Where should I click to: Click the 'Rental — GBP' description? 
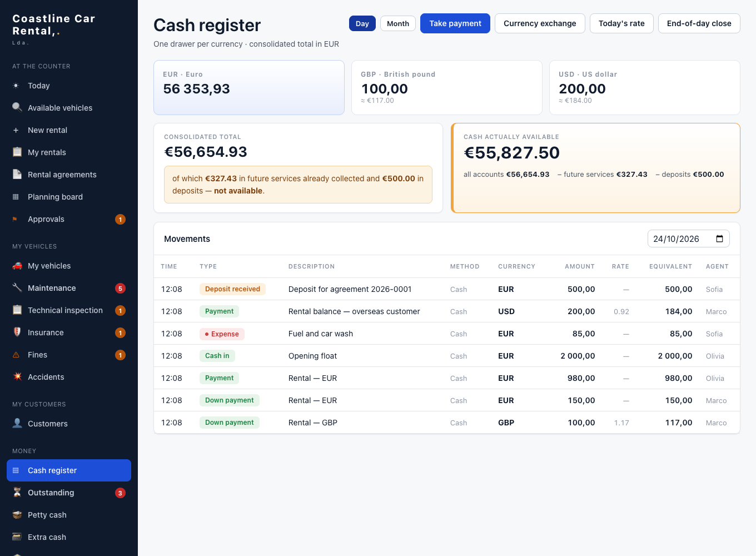(x=313, y=423)
